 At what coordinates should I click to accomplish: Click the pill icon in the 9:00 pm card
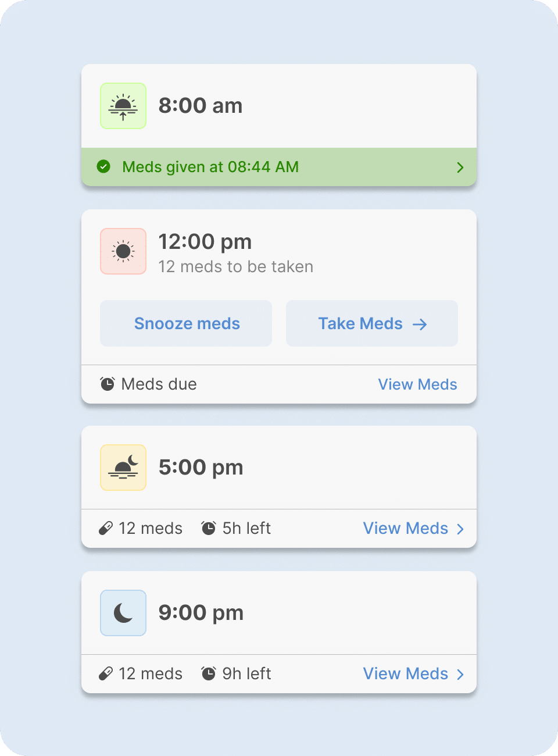(106, 673)
